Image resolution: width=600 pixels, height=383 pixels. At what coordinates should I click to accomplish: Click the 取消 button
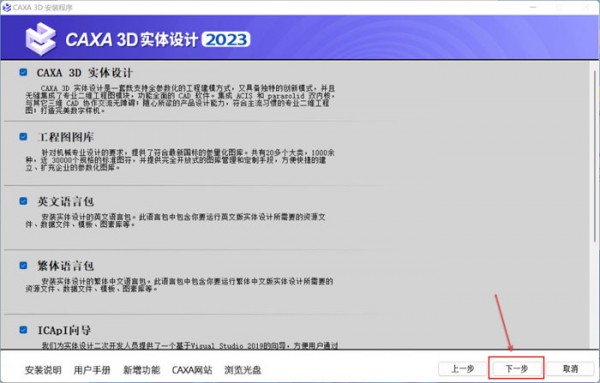click(x=570, y=368)
